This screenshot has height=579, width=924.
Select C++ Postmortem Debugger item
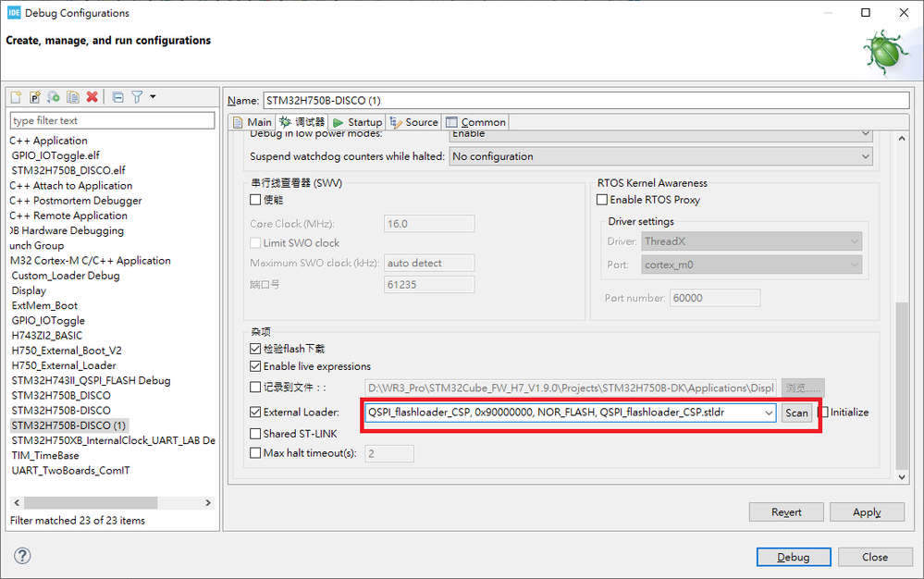[x=76, y=201]
